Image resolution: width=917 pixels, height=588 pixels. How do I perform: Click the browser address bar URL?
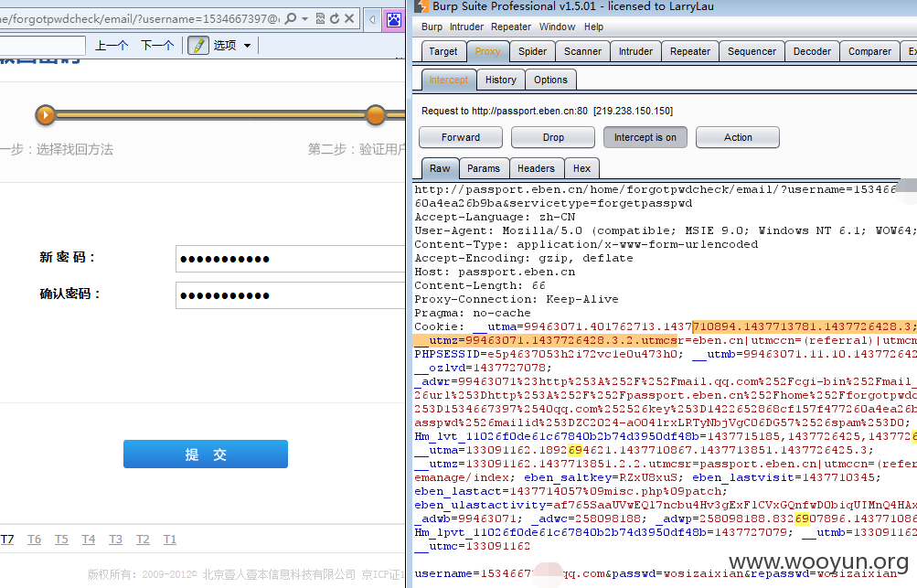tap(141, 18)
